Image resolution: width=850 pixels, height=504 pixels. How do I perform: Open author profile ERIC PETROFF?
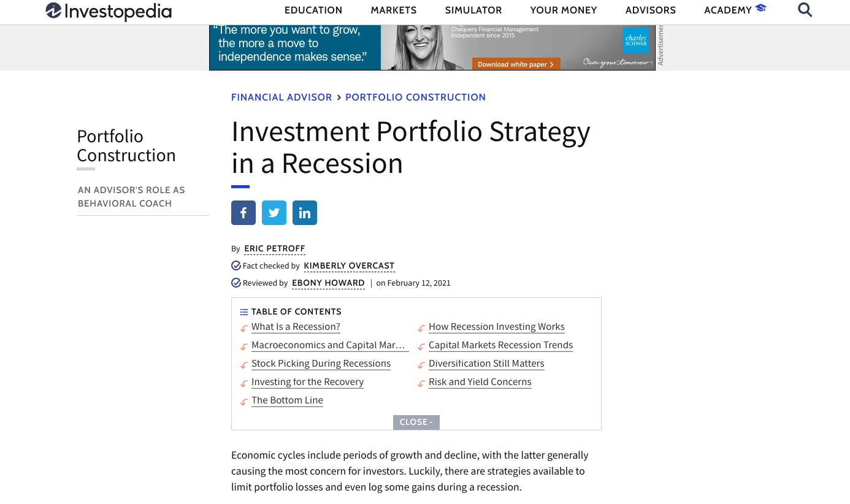[274, 248]
